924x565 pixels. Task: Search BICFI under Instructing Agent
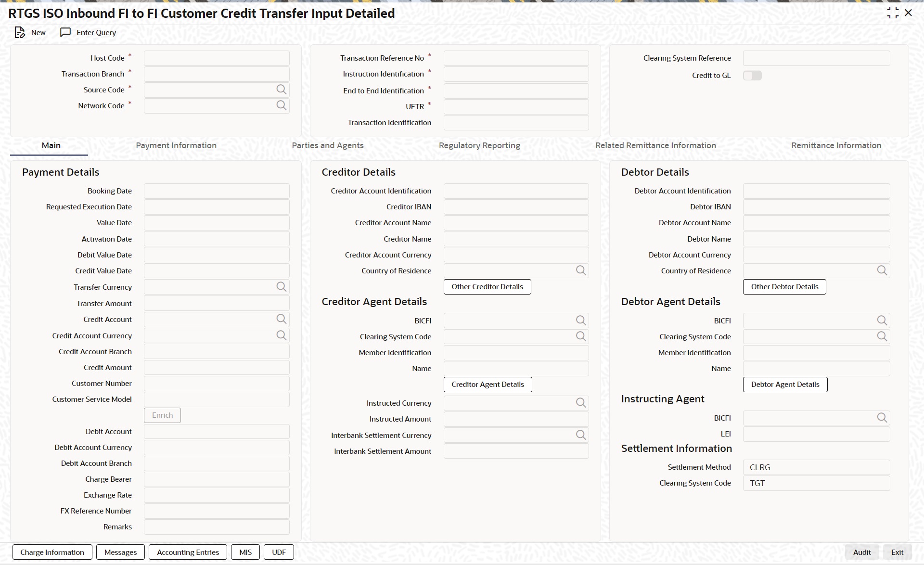(x=882, y=418)
